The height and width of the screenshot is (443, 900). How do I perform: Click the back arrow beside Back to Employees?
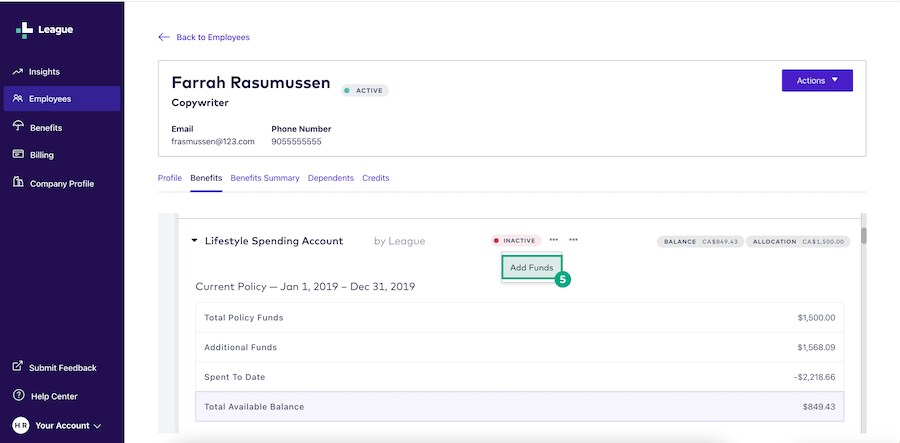pyautogui.click(x=164, y=37)
